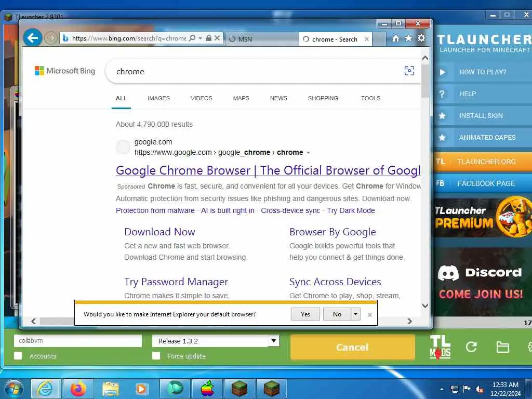
Task: Open Windows Explorer folder on taskbar
Action: pos(110,389)
